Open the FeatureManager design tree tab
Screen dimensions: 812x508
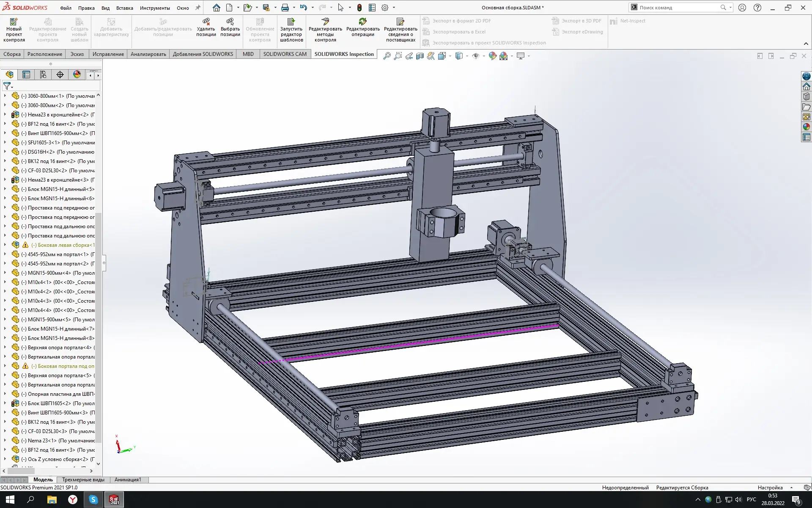click(9, 75)
